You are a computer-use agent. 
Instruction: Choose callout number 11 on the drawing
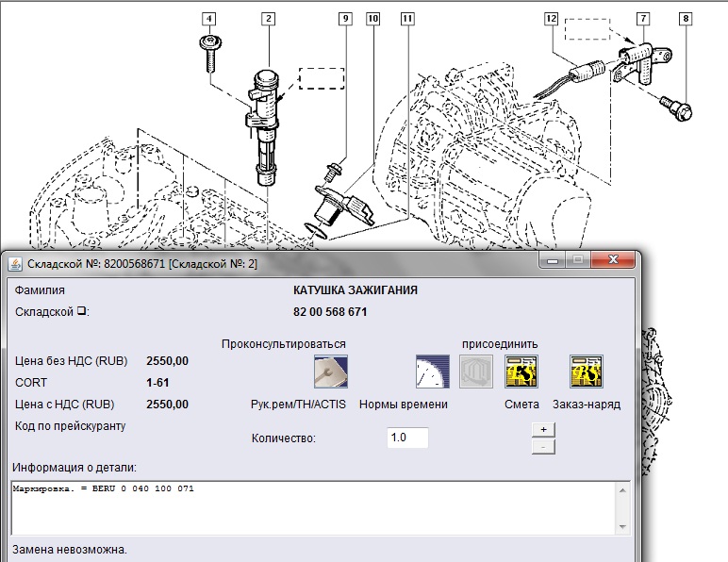coord(406,18)
